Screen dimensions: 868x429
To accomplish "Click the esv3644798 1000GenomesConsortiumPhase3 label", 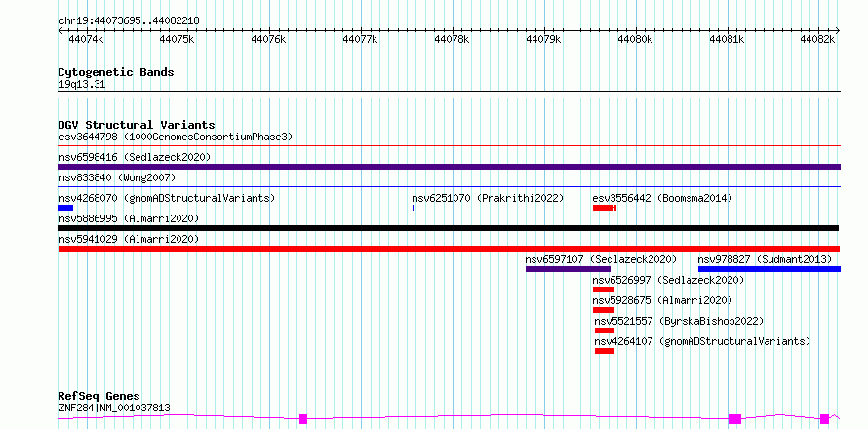I will (x=176, y=136).
